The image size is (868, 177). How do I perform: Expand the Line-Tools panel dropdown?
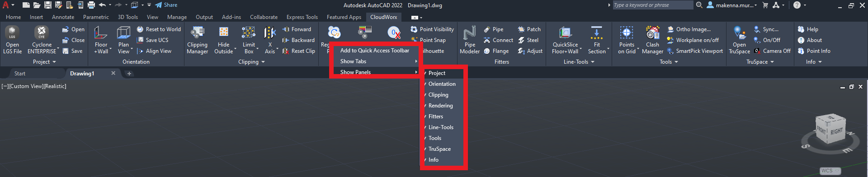tap(579, 62)
